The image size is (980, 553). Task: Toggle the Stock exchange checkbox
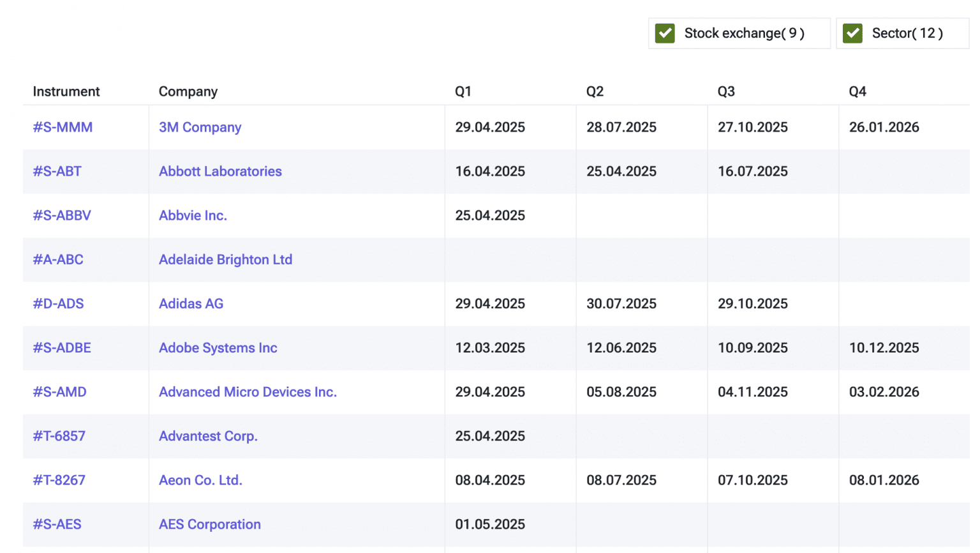pos(665,33)
